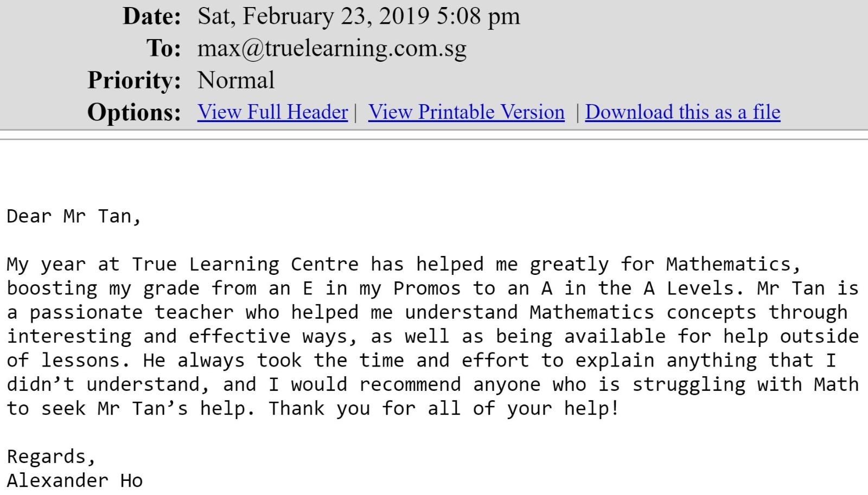Click the word passionate in the email body
The image size is (868, 495).
click(86, 313)
